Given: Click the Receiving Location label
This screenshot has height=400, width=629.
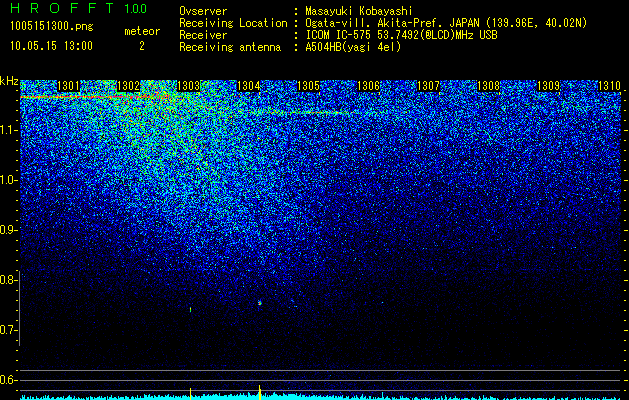Looking at the screenshot, I should tap(233, 23).
